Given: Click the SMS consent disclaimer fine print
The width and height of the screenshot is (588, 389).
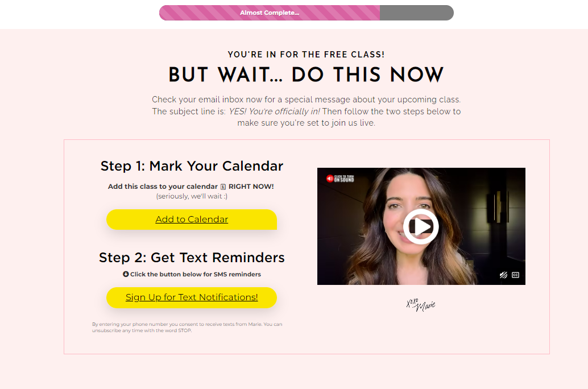Looking at the screenshot, I should pos(187,328).
